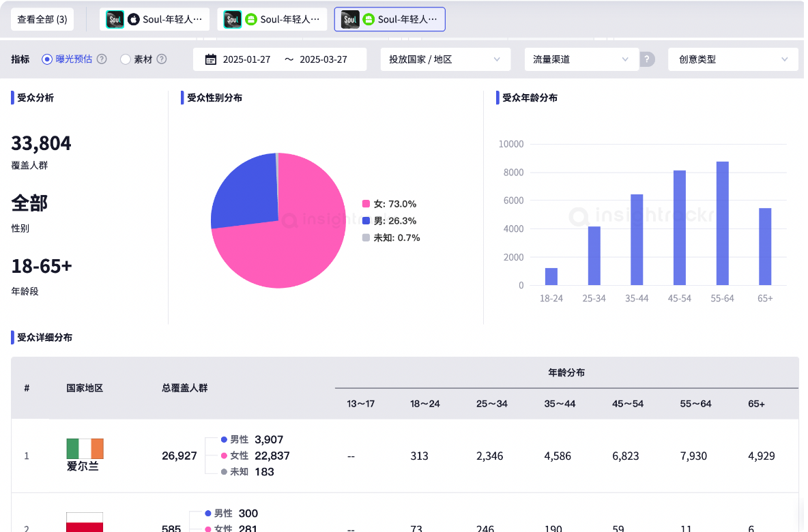808x532 pixels.
Task: Click the 45-54 bar in the age chart
Action: [680, 228]
